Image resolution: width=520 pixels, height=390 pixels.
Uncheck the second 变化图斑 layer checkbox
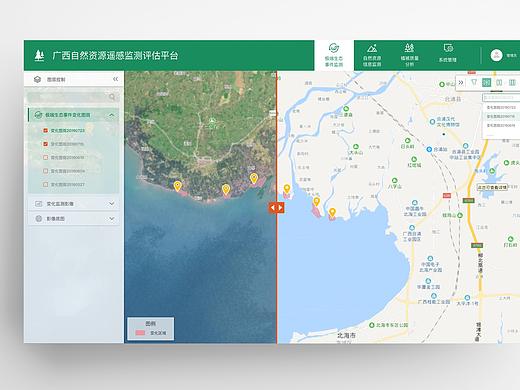coord(46,144)
